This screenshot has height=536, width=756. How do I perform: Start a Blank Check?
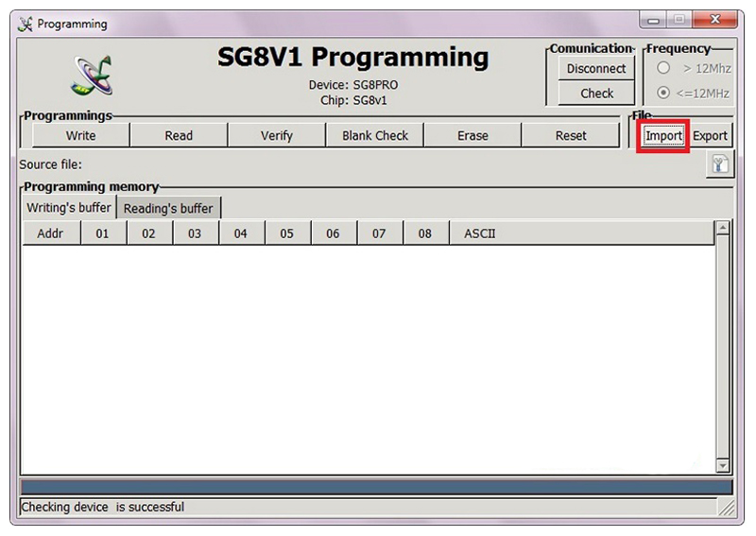coord(374,135)
